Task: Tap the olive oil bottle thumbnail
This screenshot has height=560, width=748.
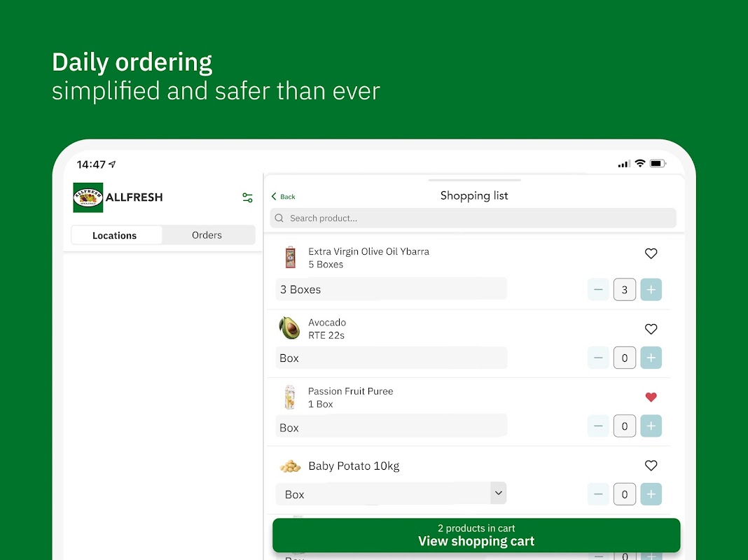Action: [x=290, y=258]
